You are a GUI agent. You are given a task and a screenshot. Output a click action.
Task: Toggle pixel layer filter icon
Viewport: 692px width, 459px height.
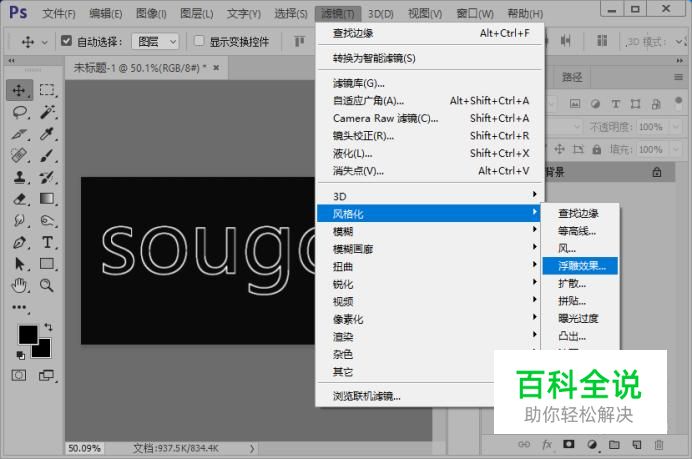pos(575,104)
